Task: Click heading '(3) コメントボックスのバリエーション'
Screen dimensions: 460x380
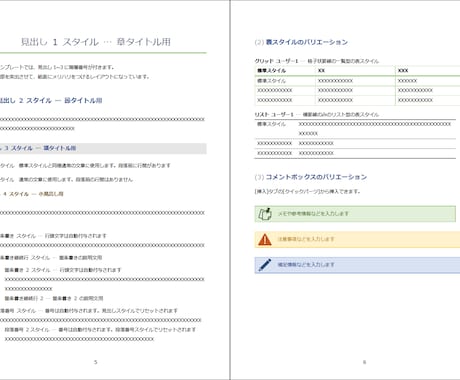Action: pyautogui.click(x=311, y=177)
